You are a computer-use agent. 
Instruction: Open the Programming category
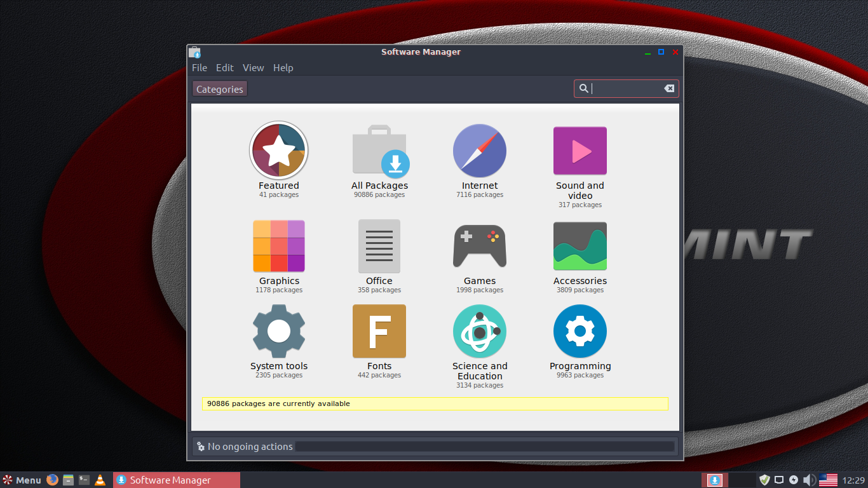coord(580,341)
